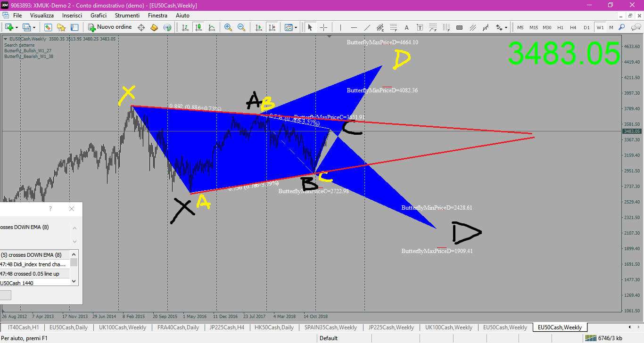This screenshot has width=644, height=343.
Task: Close the alert dialog with X
Action: pos(72,209)
